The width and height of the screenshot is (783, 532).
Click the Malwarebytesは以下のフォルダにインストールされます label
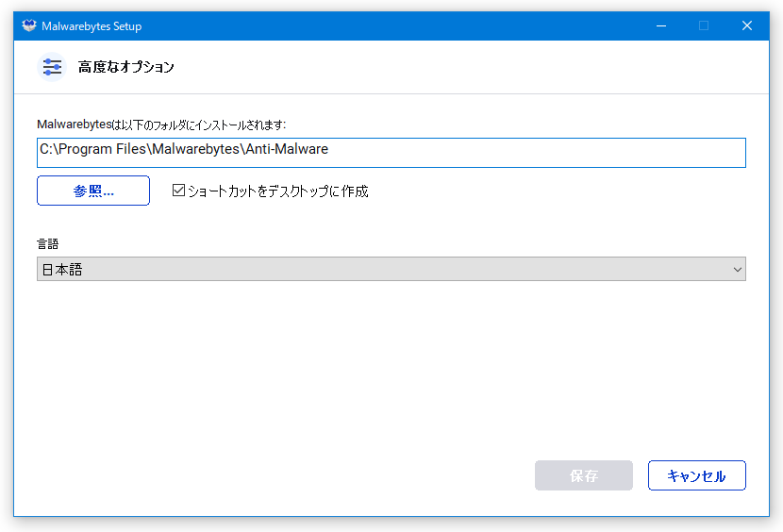161,125
